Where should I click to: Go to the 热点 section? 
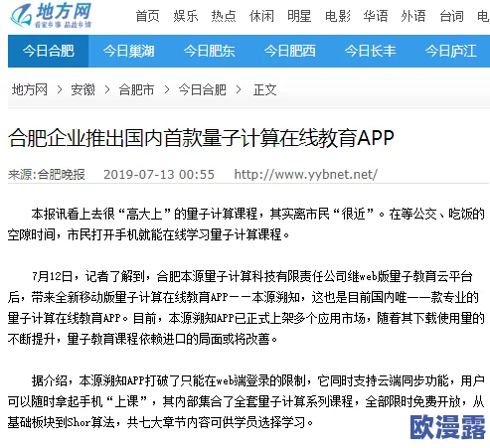point(224,16)
